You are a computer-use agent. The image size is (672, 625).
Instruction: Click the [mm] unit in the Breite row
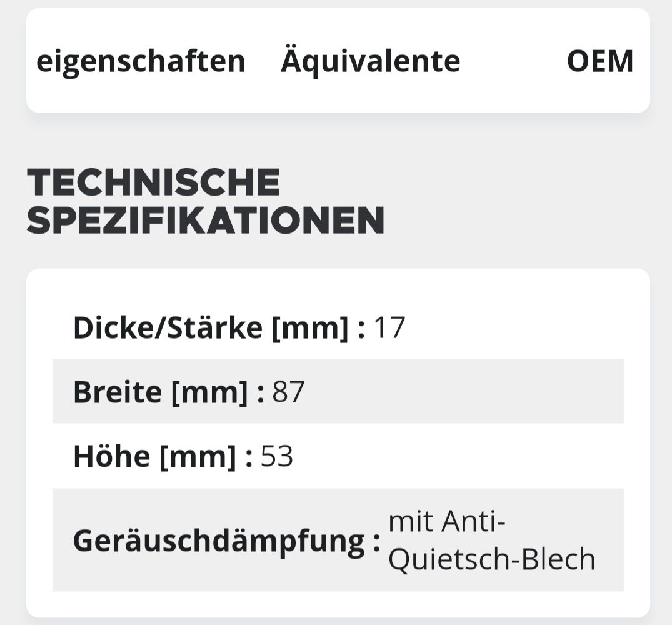click(x=209, y=392)
